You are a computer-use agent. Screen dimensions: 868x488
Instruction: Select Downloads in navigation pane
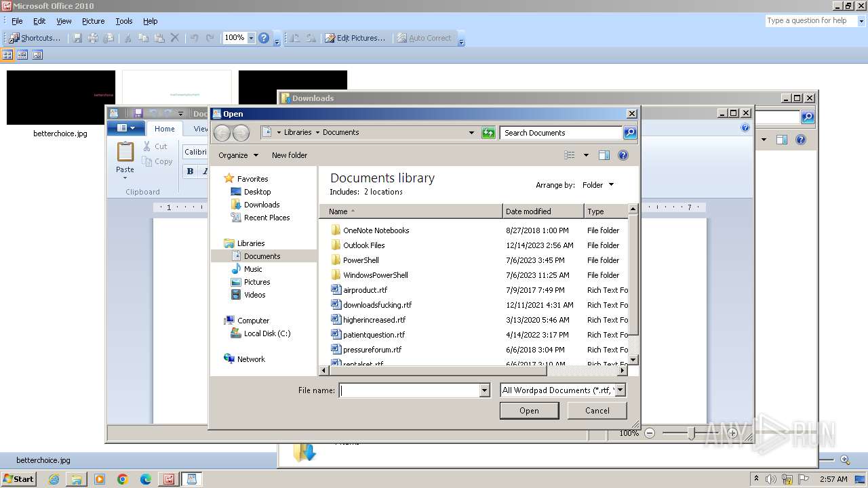262,205
